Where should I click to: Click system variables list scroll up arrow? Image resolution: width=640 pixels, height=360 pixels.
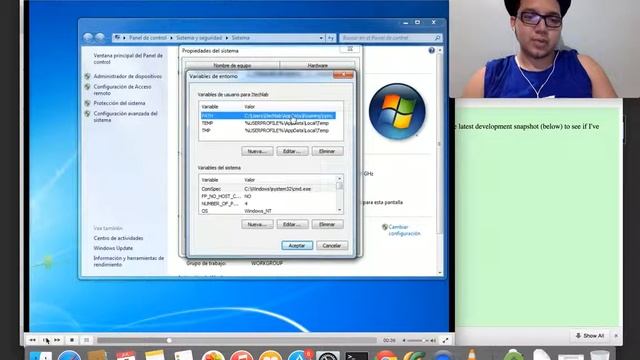coord(339,179)
